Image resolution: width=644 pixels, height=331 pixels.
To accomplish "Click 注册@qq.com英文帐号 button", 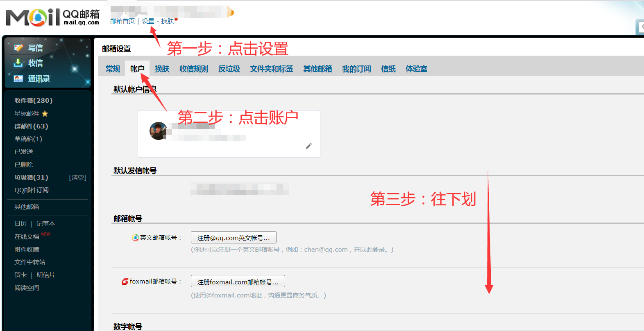I will click(234, 237).
